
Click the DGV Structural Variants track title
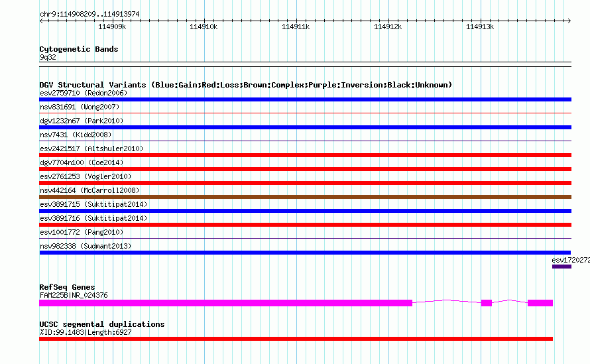pyautogui.click(x=246, y=85)
